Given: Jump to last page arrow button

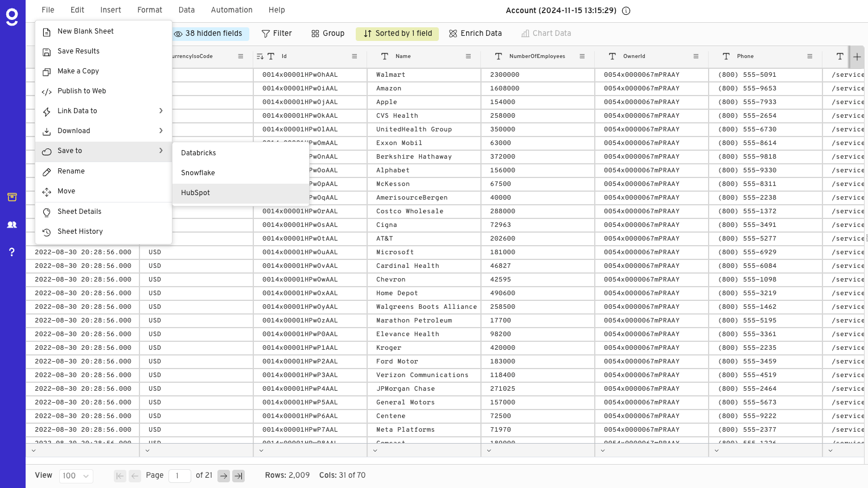Looking at the screenshot, I should click(238, 476).
